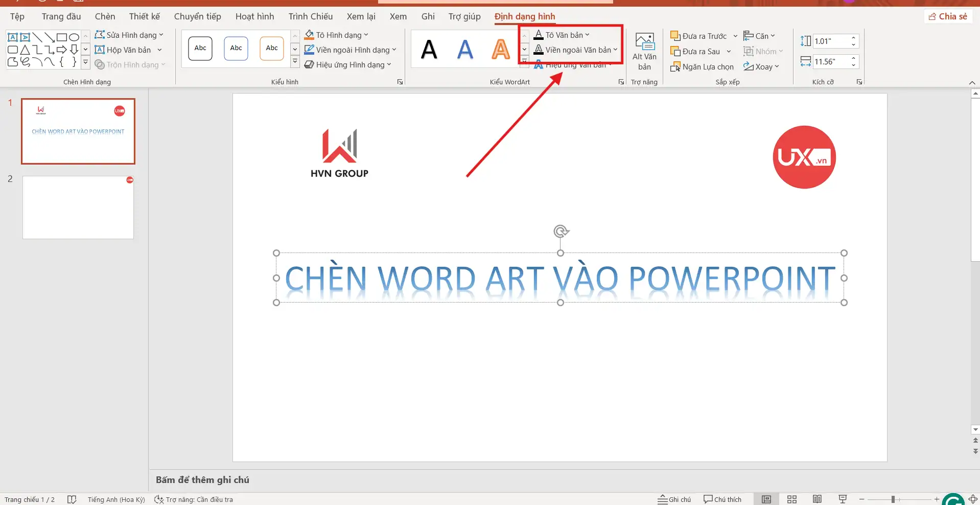Open the Tô Văn bản text fill tool

pos(562,34)
